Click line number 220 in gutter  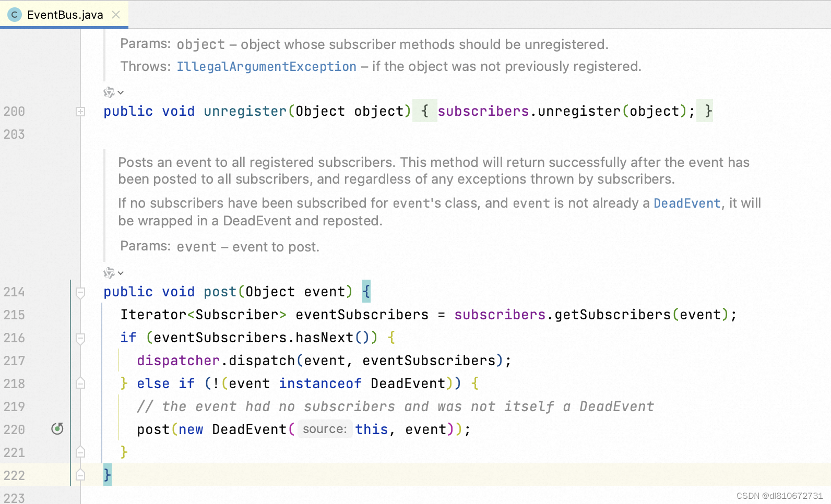click(x=14, y=430)
